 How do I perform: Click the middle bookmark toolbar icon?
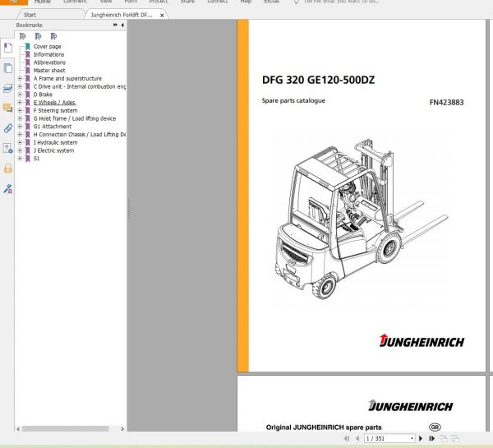point(38,36)
